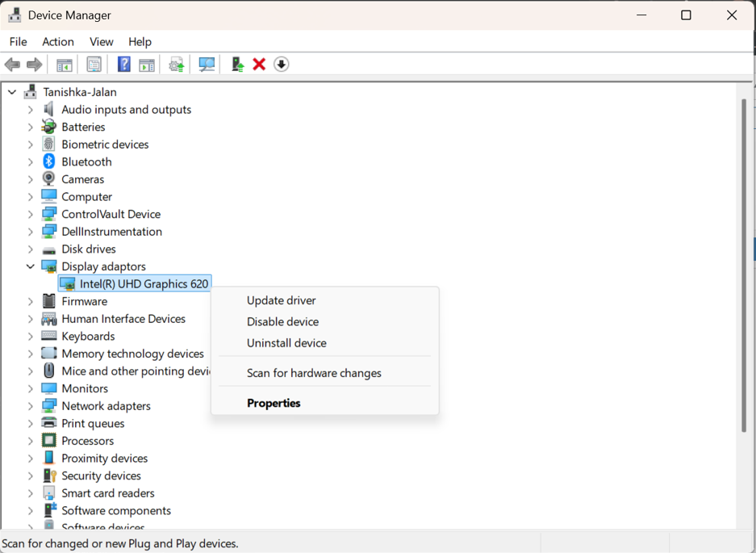Click the blue Help question-mark icon
The image size is (756, 553).
tap(124, 64)
